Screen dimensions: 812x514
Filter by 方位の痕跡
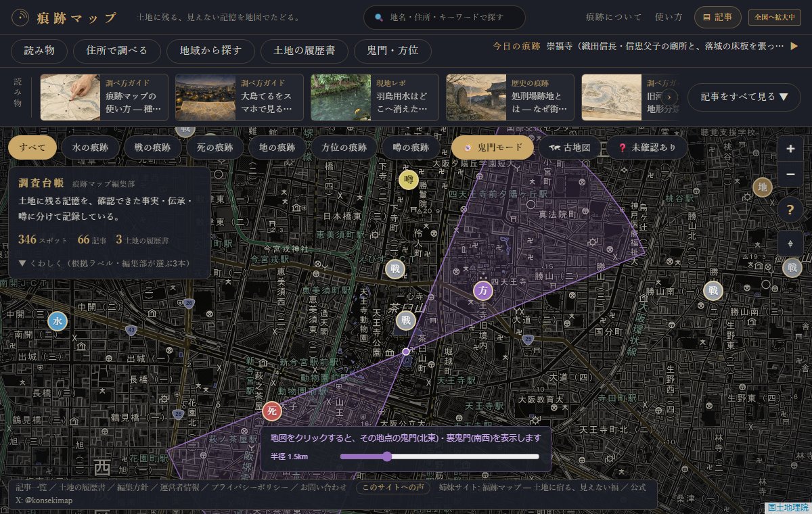344,147
